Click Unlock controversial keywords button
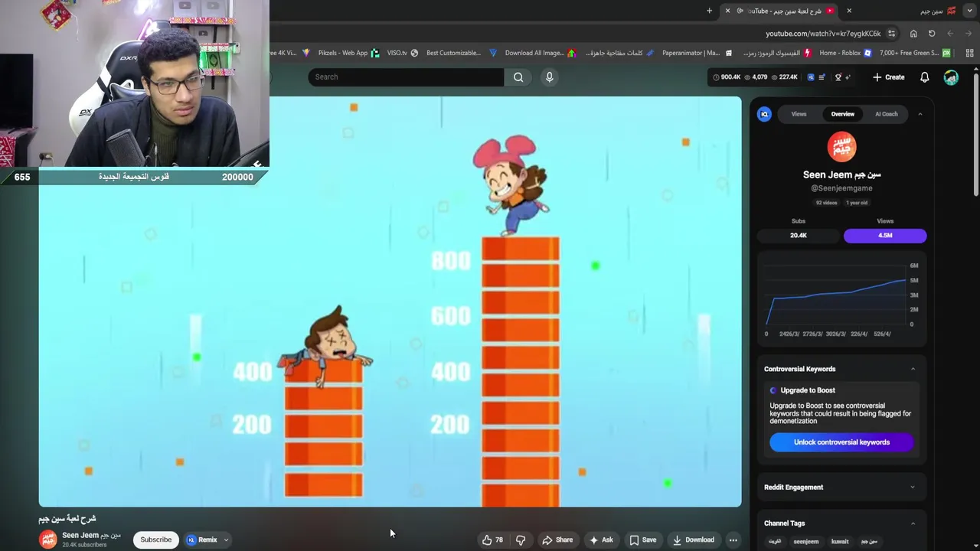Viewport: 980px width, 551px height. click(841, 442)
